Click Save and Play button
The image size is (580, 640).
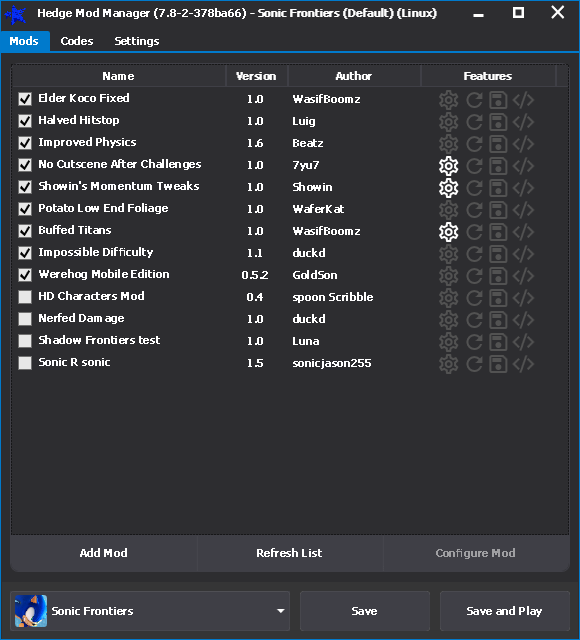[504, 611]
